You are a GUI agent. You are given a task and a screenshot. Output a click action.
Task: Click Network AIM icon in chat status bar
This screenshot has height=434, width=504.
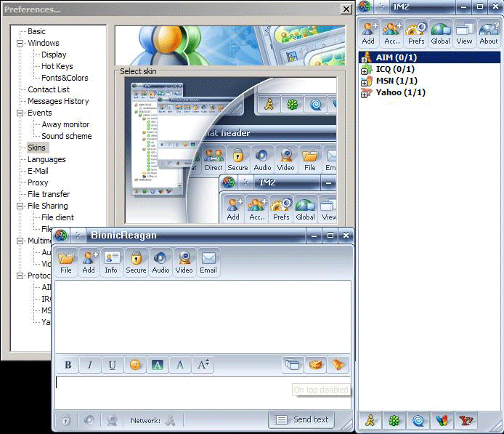[171, 420]
